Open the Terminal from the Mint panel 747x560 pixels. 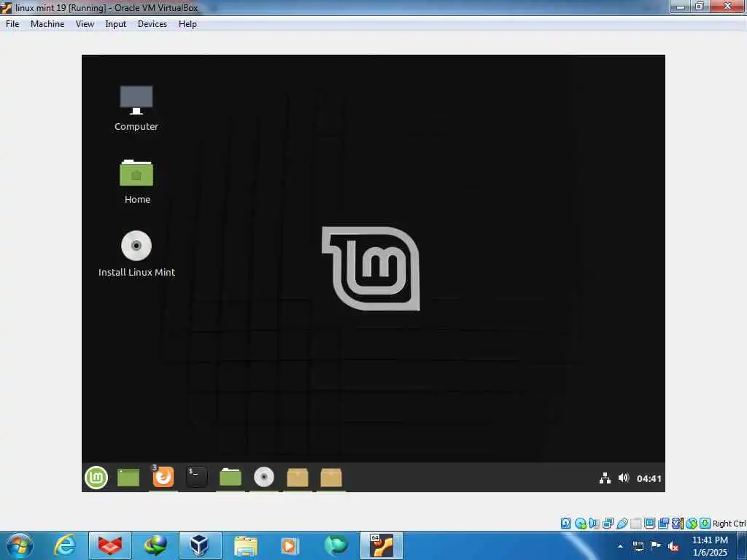[x=196, y=477]
